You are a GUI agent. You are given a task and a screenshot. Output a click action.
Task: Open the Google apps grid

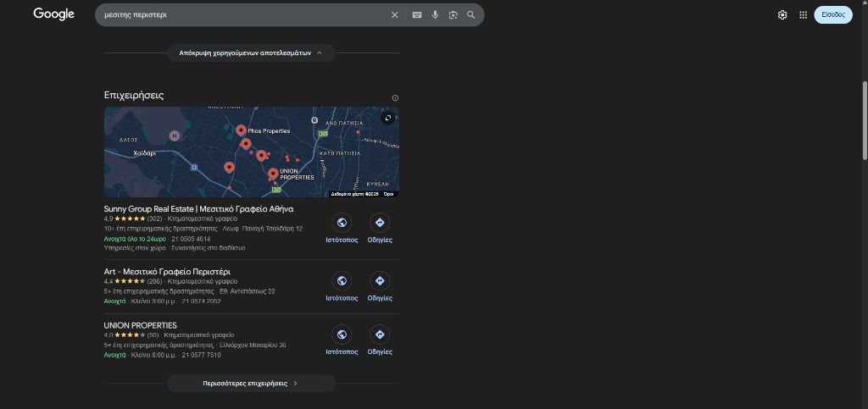(804, 15)
